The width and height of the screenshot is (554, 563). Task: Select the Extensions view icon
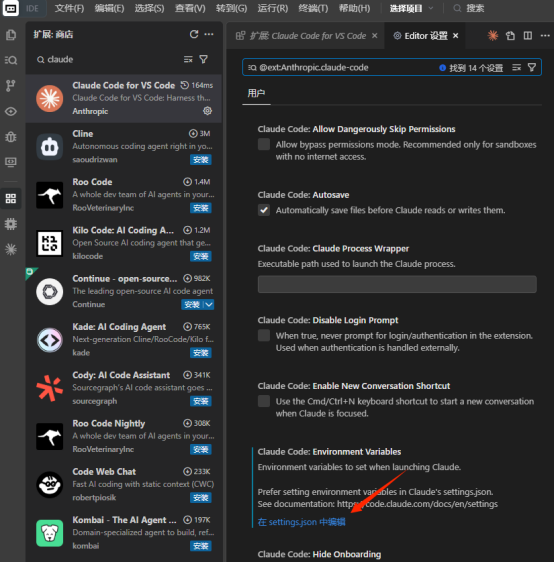pyautogui.click(x=11, y=198)
